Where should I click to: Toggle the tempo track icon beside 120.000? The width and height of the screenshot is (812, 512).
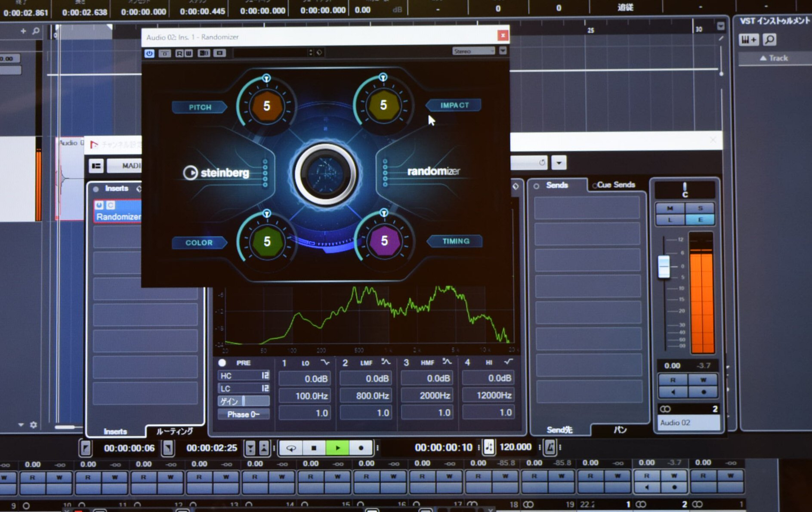tap(489, 447)
